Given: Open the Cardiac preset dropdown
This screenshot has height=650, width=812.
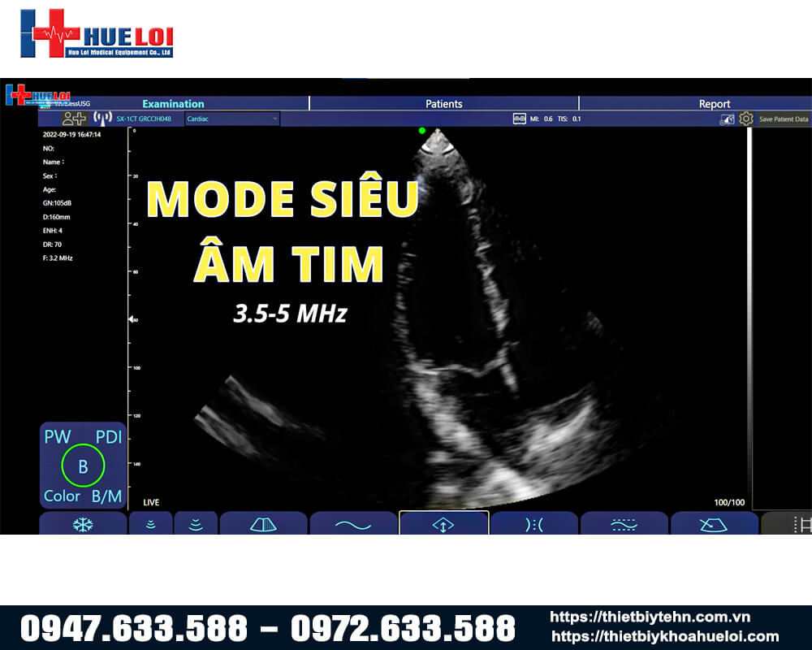Looking at the screenshot, I should click(232, 119).
